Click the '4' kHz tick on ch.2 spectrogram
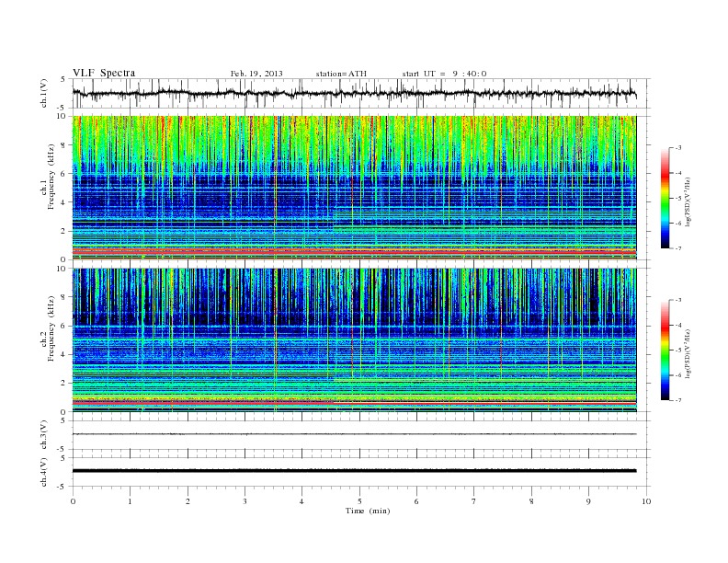The image size is (728, 563). tap(63, 354)
